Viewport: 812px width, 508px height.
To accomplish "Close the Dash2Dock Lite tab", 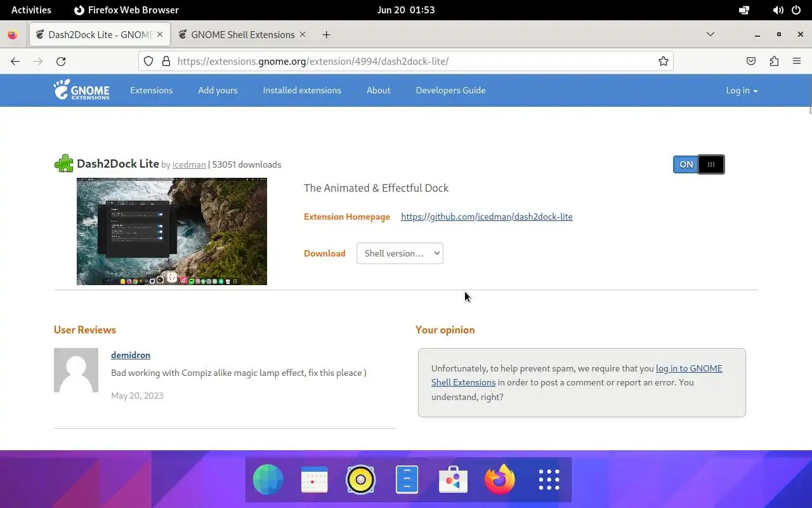I will [160, 34].
